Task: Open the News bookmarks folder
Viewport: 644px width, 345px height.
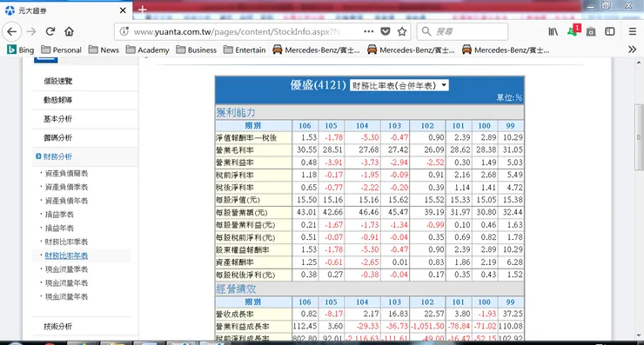Action: tap(104, 50)
